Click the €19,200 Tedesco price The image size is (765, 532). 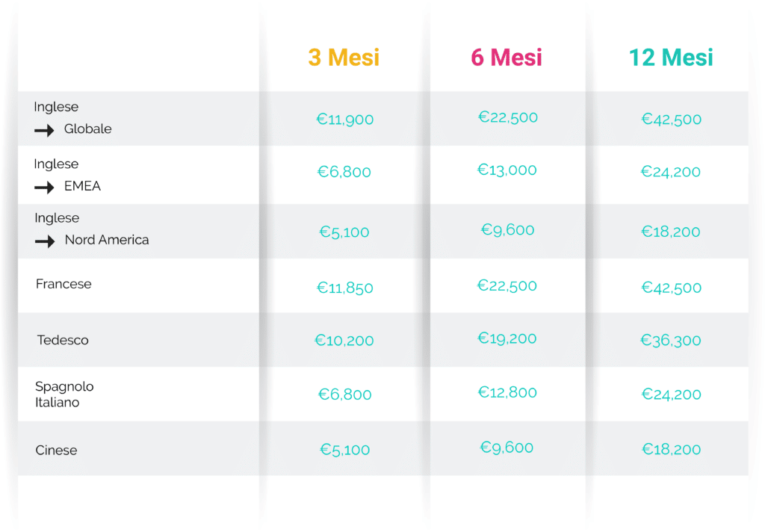[507, 338]
